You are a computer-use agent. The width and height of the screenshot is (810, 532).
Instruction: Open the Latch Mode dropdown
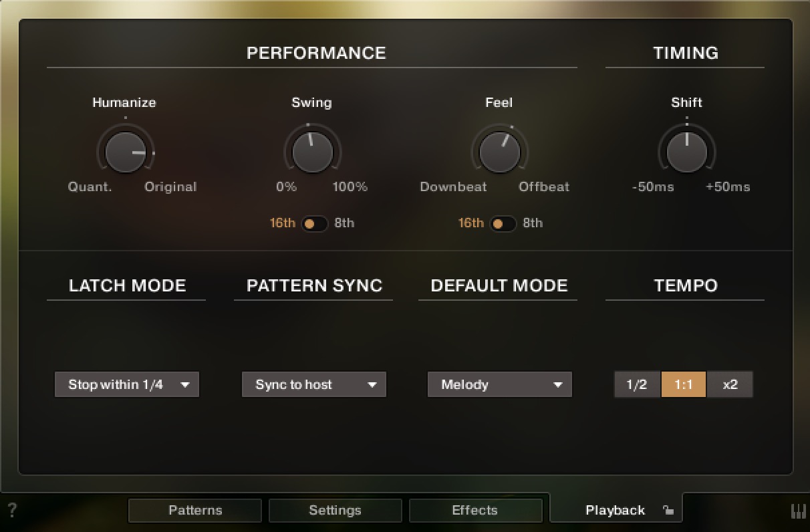(x=126, y=384)
